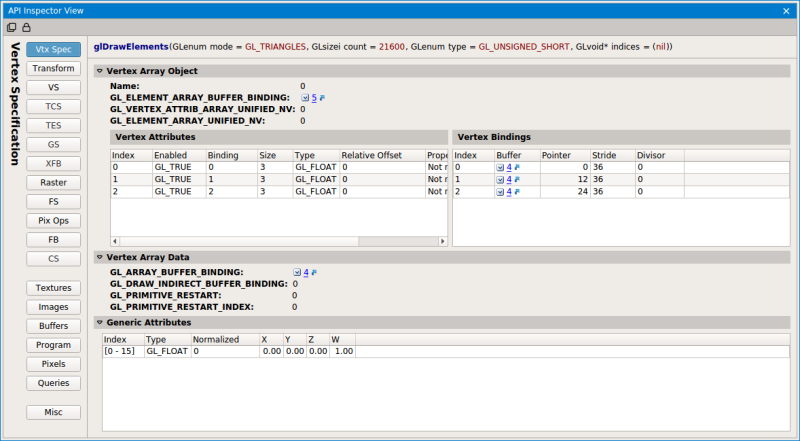Screen dimensions: 800x441
Task: Open the FB tab
Action: [54, 240]
